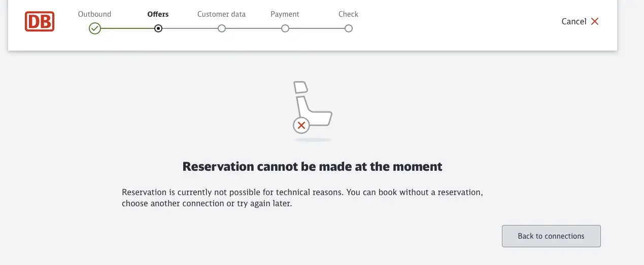Click the red X badge on the seat
The height and width of the screenshot is (265, 644).
point(301,125)
